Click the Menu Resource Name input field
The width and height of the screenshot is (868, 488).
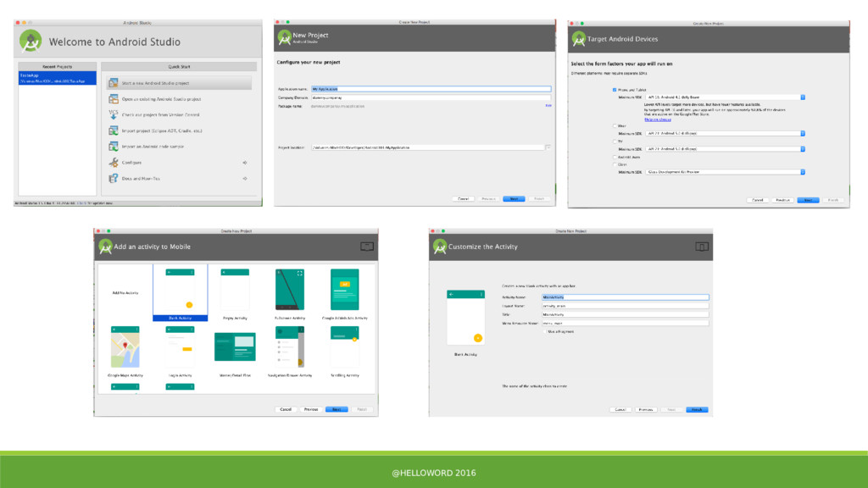[x=625, y=323]
